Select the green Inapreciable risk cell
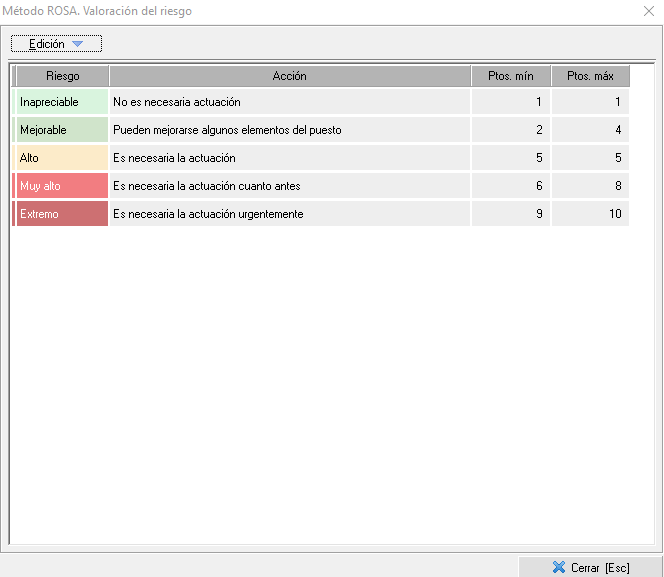 [x=62, y=102]
